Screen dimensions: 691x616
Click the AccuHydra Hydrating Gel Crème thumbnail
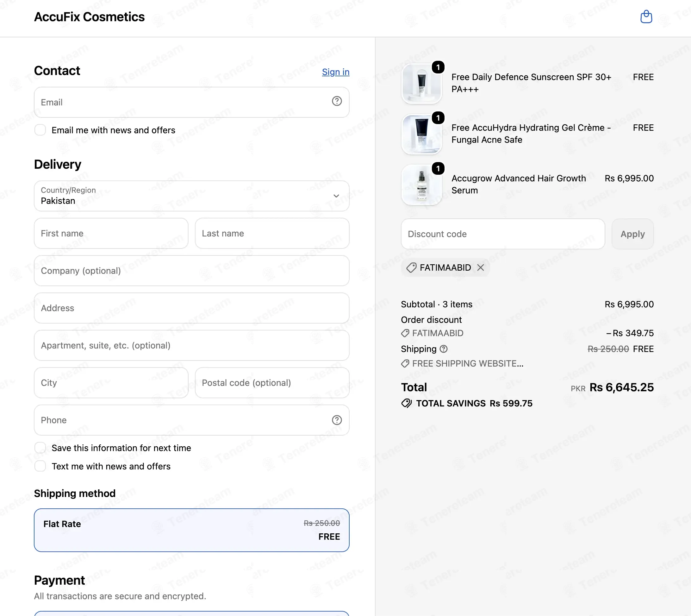pos(421,134)
